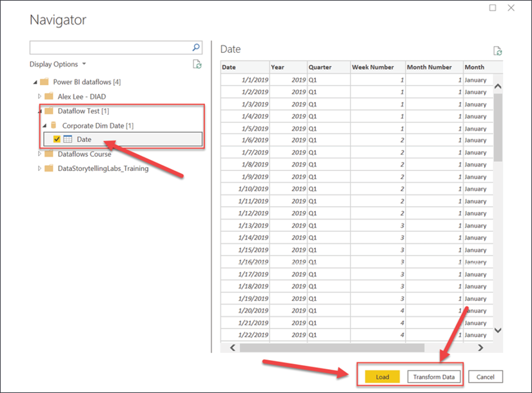This screenshot has height=393, width=532.
Task: Click the search magnifier icon
Action: (196, 47)
